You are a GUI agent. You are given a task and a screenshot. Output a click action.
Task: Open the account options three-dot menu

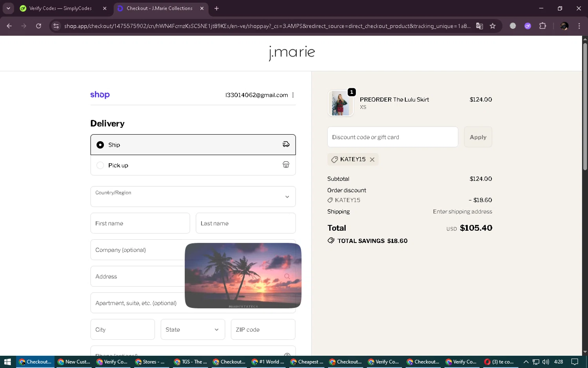293,95
